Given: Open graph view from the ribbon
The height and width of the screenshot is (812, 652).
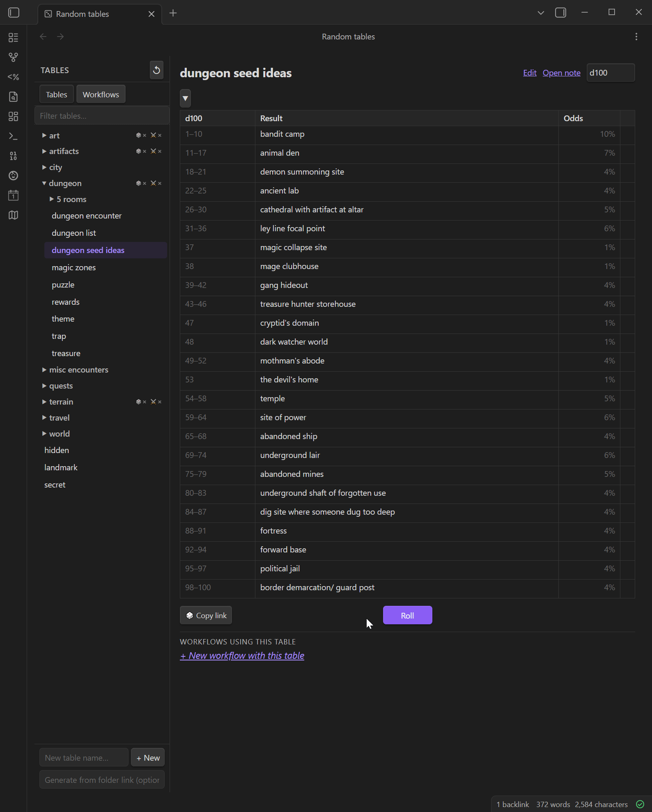Looking at the screenshot, I should tap(13, 57).
